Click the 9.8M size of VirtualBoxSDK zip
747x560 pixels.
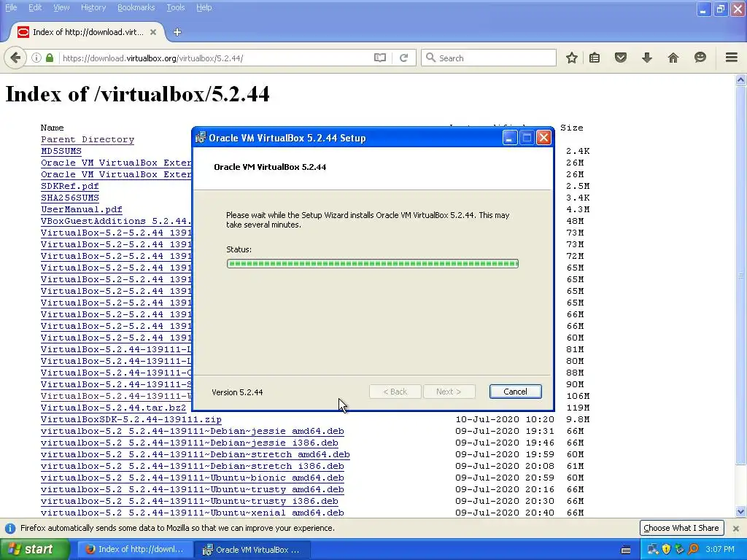tap(578, 419)
